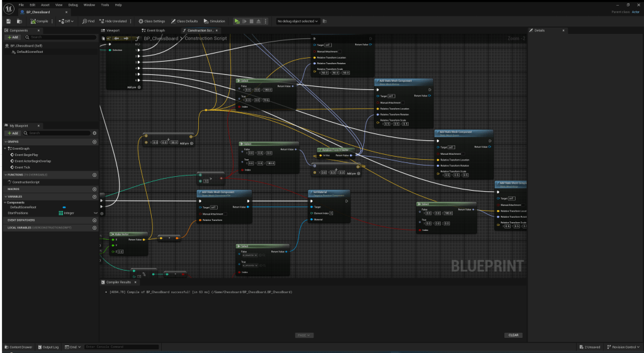Image resolution: width=644 pixels, height=353 pixels.
Task: Click the My Blueprint settings gear icon
Action: (94, 133)
